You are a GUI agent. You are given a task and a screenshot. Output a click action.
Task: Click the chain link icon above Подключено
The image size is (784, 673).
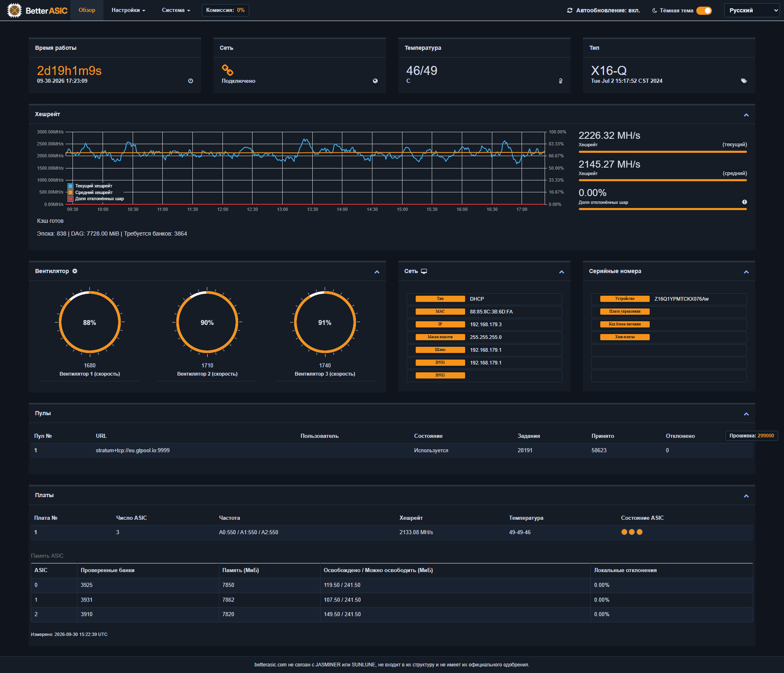pyautogui.click(x=227, y=70)
